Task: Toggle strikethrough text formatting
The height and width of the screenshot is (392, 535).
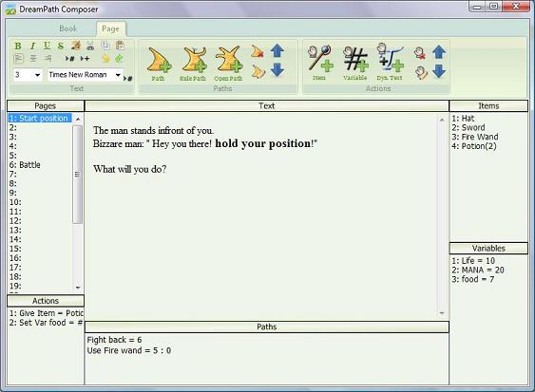Action: tap(61, 46)
